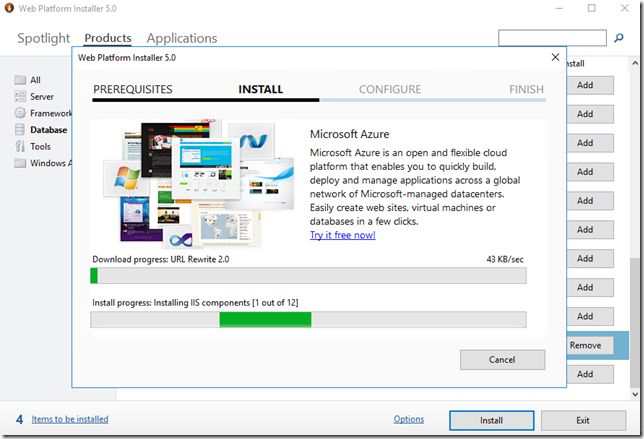Select the All category folder icon
This screenshot has height=439, width=644.
click(x=20, y=80)
